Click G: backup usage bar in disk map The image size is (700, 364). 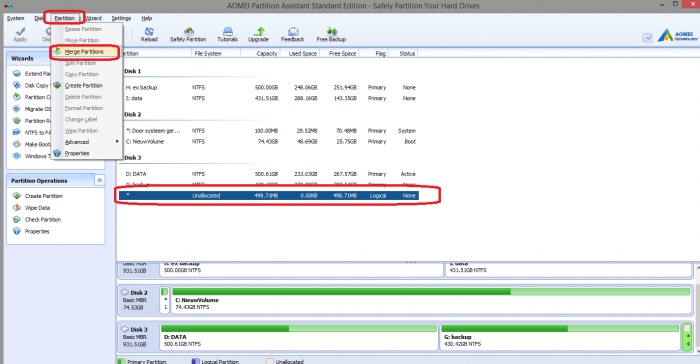click(560, 329)
